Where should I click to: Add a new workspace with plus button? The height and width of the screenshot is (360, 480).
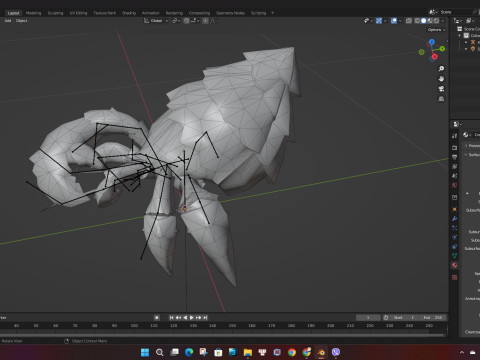(273, 13)
